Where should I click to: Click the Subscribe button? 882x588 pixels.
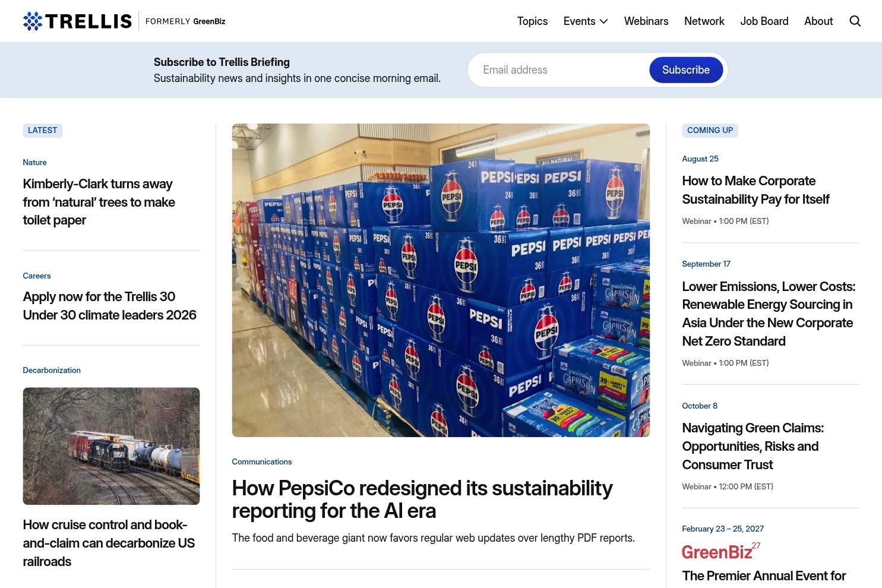click(x=686, y=70)
